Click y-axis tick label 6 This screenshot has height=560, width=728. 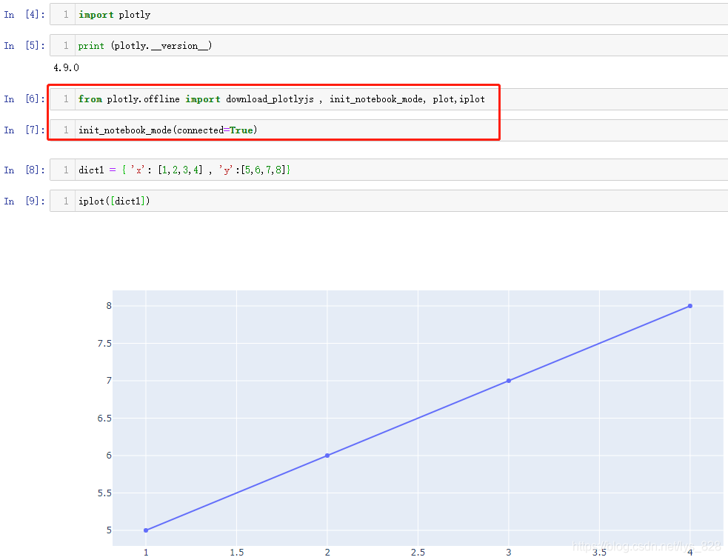pyautogui.click(x=109, y=456)
